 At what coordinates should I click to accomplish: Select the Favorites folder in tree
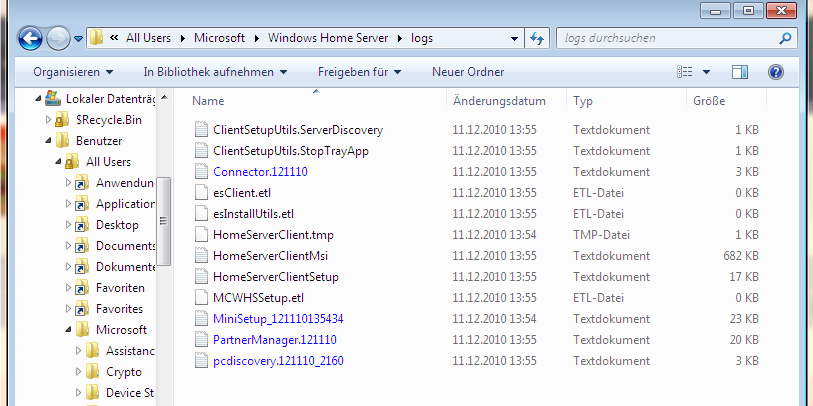pyautogui.click(x=119, y=309)
